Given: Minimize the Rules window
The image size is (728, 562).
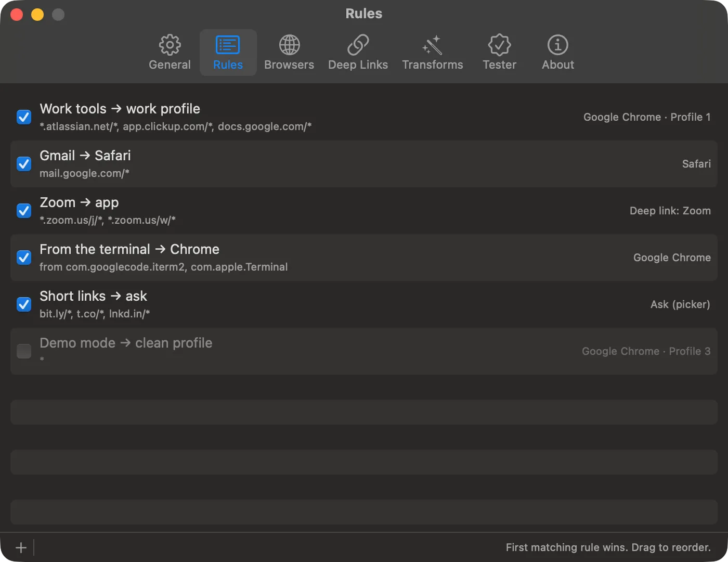Looking at the screenshot, I should click(37, 14).
